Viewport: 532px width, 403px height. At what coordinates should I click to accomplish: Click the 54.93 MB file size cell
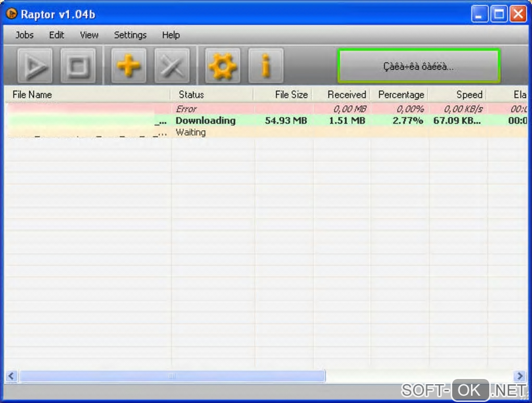pyautogui.click(x=286, y=120)
